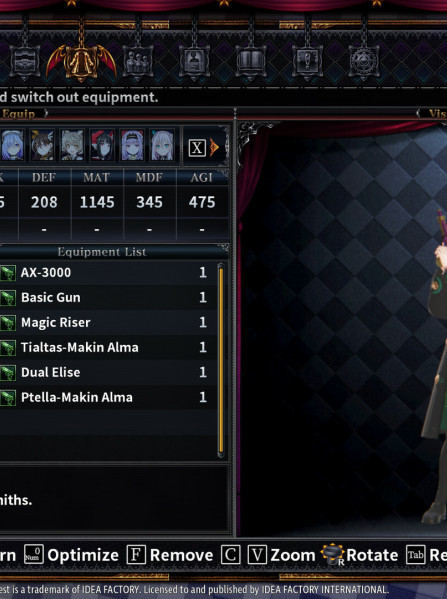Screen dimensions: 447x599
Task: Open the open book library icon
Action: [250, 62]
